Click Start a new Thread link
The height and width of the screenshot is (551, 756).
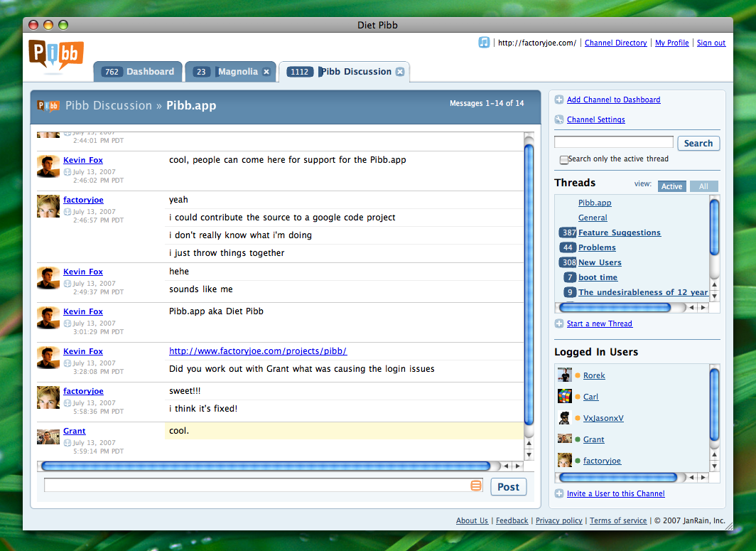pos(599,323)
